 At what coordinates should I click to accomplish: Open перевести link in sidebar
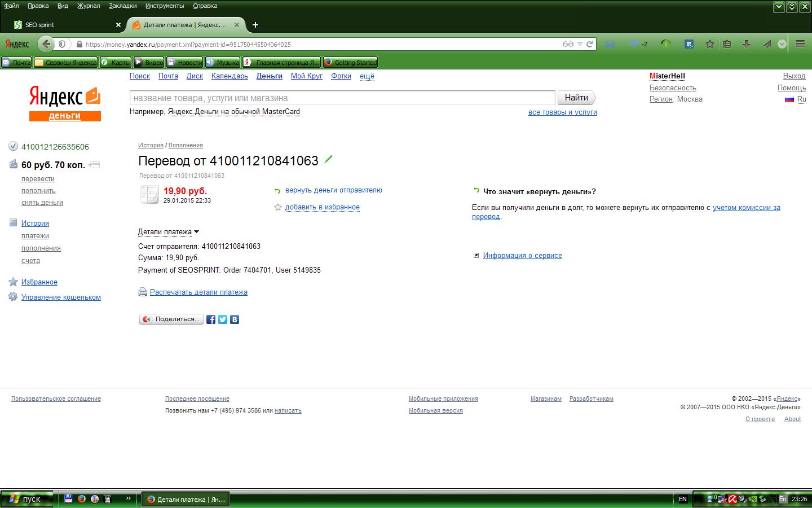point(38,179)
